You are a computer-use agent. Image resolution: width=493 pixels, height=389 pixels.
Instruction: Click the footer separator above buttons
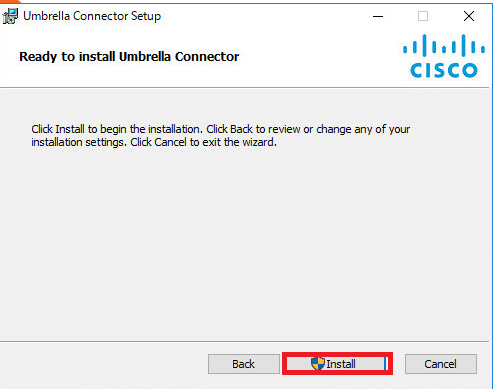pyautogui.click(x=244, y=341)
